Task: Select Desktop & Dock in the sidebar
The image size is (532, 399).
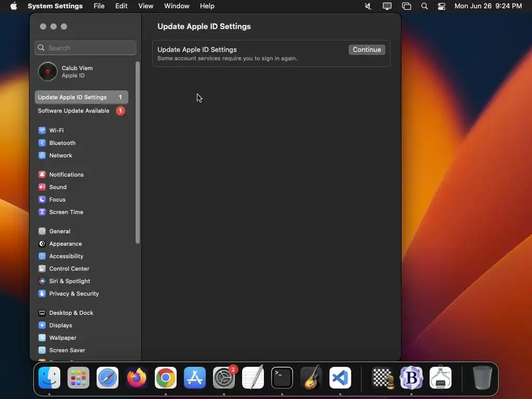Action: (82, 313)
